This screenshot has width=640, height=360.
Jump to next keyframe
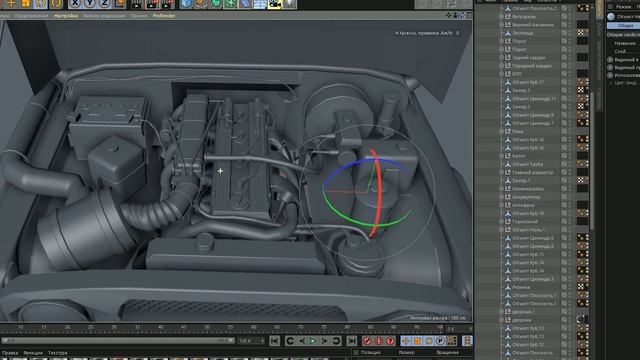pos(336,341)
